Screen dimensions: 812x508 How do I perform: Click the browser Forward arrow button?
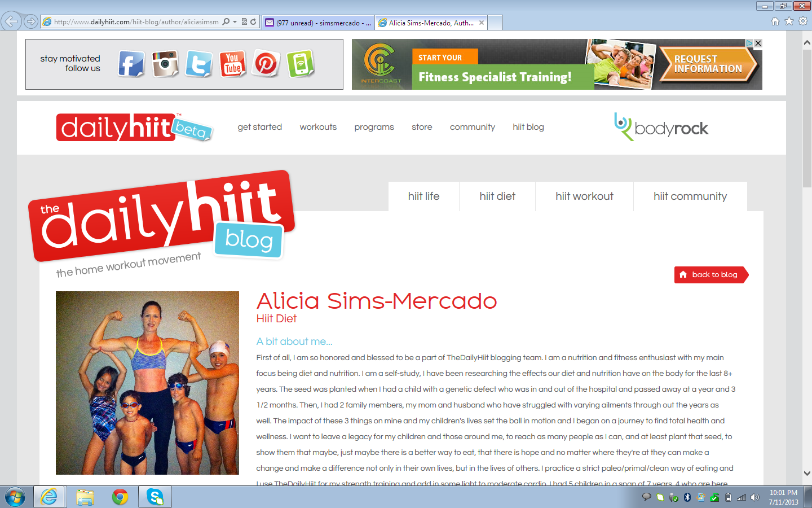click(31, 22)
